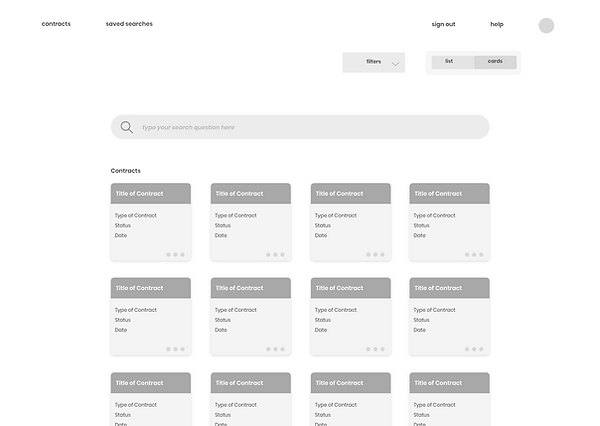
Task: Open more options on second row fourth card
Action: click(474, 349)
